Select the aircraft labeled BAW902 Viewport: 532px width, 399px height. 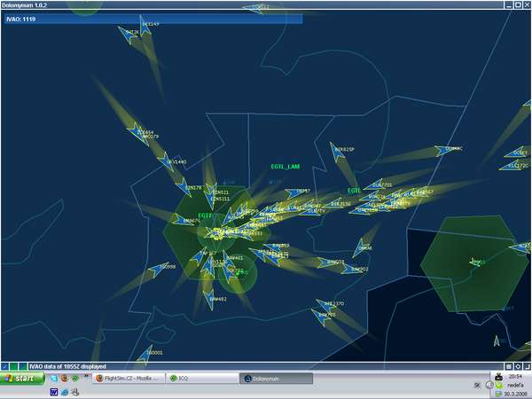(350, 270)
